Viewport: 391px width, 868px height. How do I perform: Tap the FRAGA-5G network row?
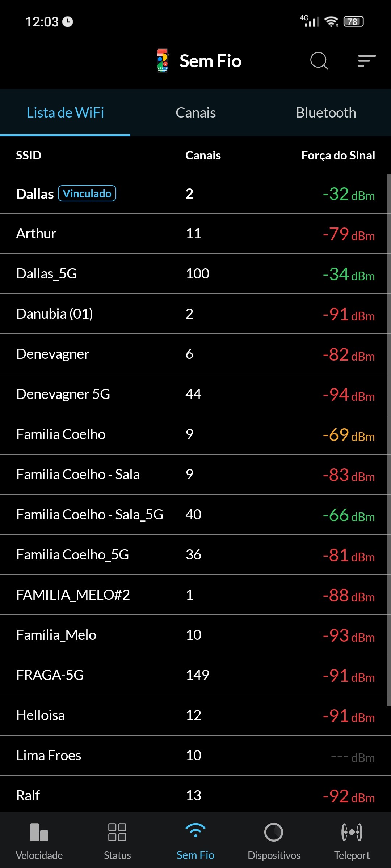[x=195, y=675]
